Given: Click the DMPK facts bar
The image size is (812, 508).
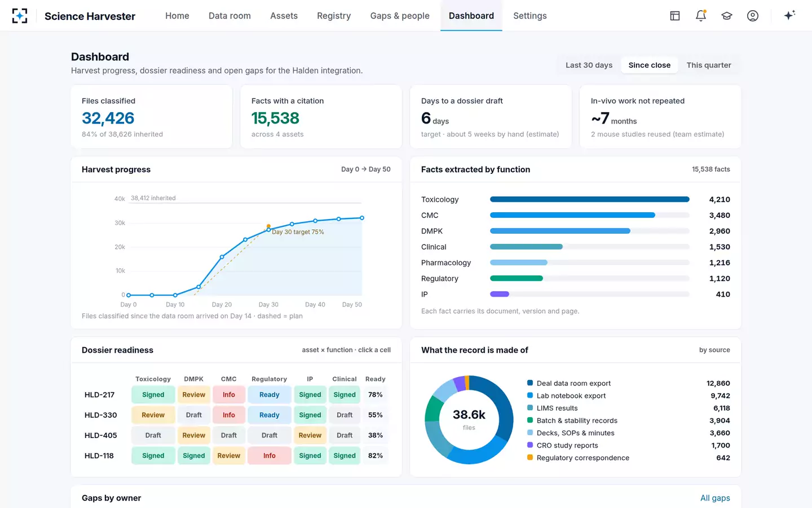Looking at the screenshot, I should (x=561, y=231).
